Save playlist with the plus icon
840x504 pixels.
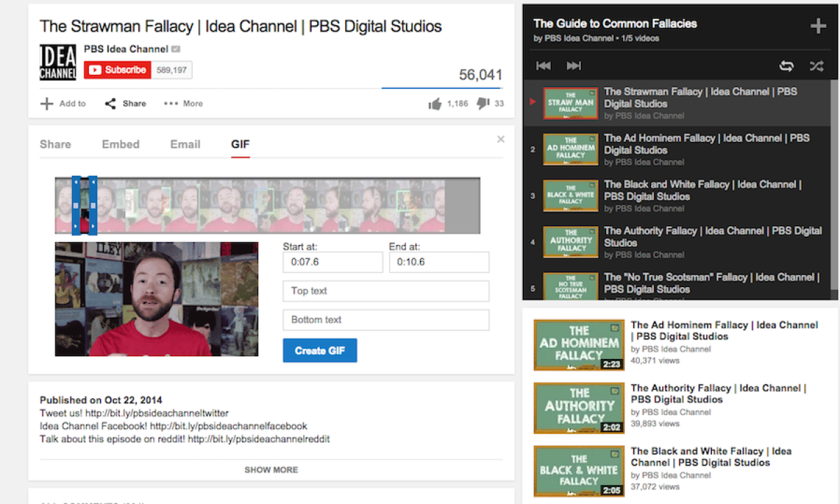[818, 27]
